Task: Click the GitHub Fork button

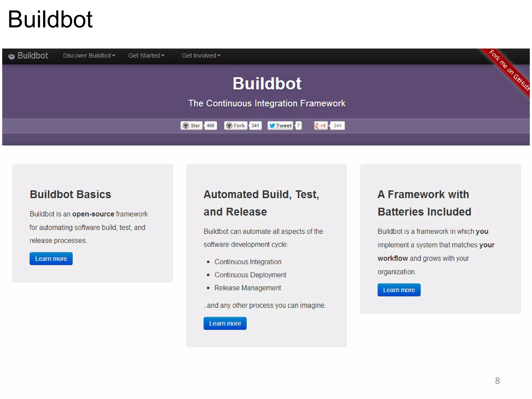Action: click(x=235, y=125)
